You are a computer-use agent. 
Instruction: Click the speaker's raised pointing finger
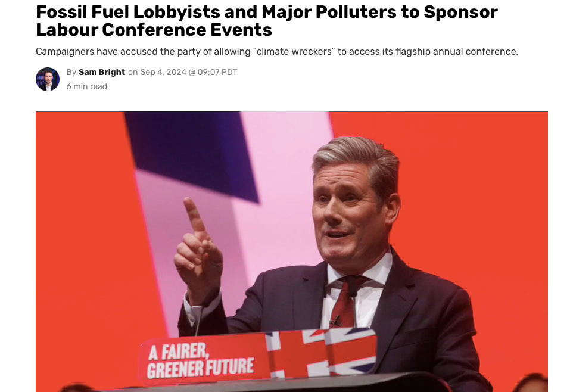tap(194, 215)
